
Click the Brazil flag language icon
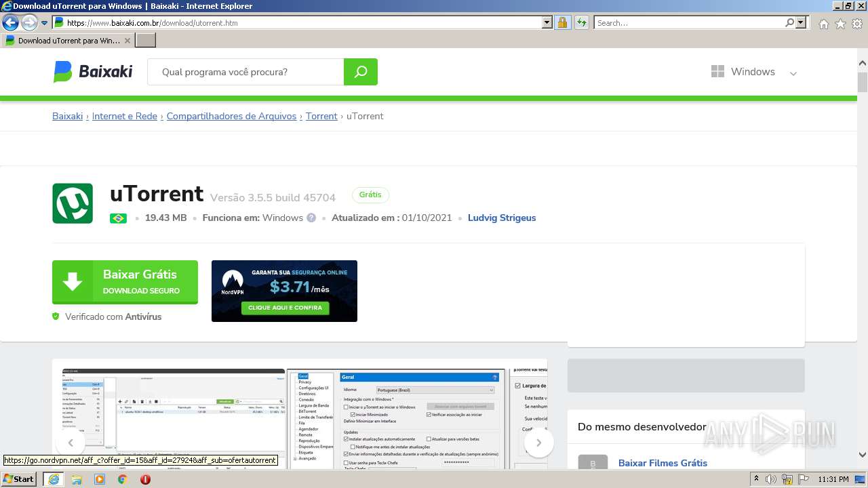[x=118, y=218]
